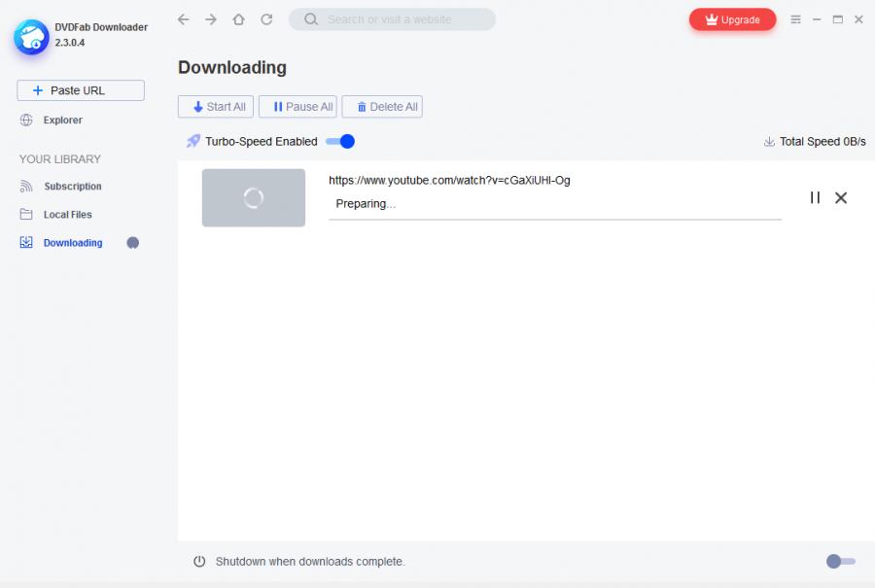The width and height of the screenshot is (875, 588).
Task: Click Pause All downloads
Action: [x=297, y=107]
